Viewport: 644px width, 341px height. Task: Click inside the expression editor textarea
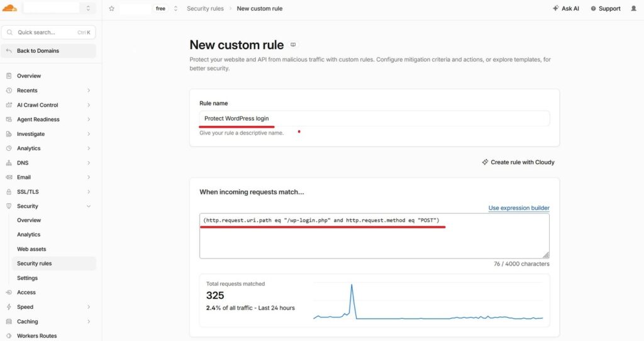tap(374, 236)
